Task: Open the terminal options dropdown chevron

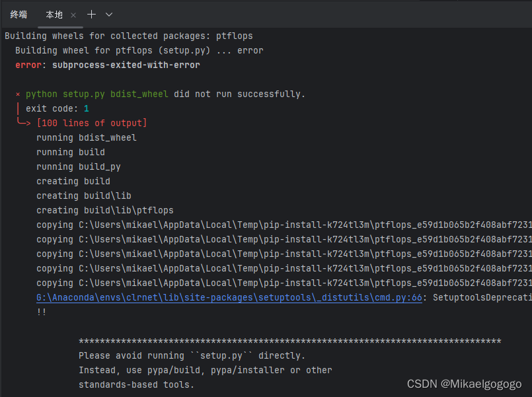Action: (109, 15)
